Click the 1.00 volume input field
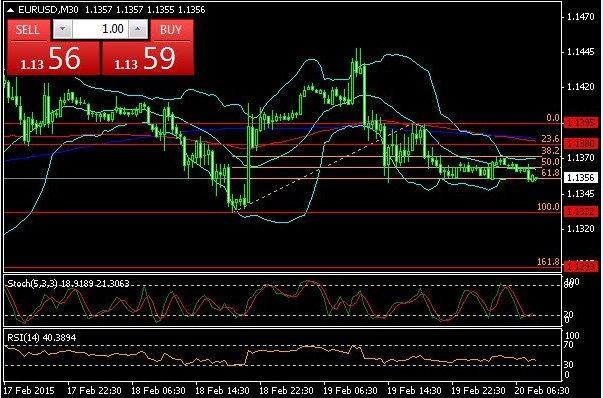603x398 pixels. pyautogui.click(x=100, y=29)
